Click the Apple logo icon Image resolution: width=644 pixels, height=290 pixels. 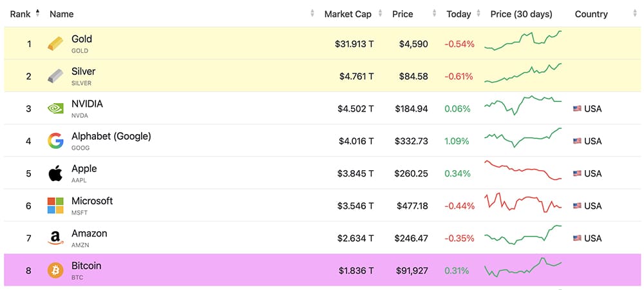tap(56, 173)
